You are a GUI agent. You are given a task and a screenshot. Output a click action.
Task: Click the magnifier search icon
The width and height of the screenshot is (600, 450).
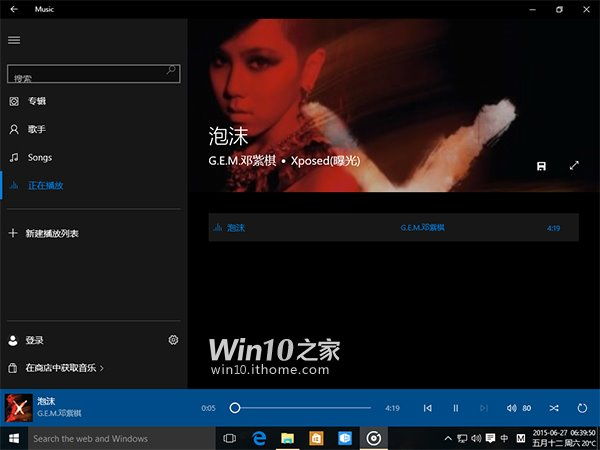coord(171,70)
